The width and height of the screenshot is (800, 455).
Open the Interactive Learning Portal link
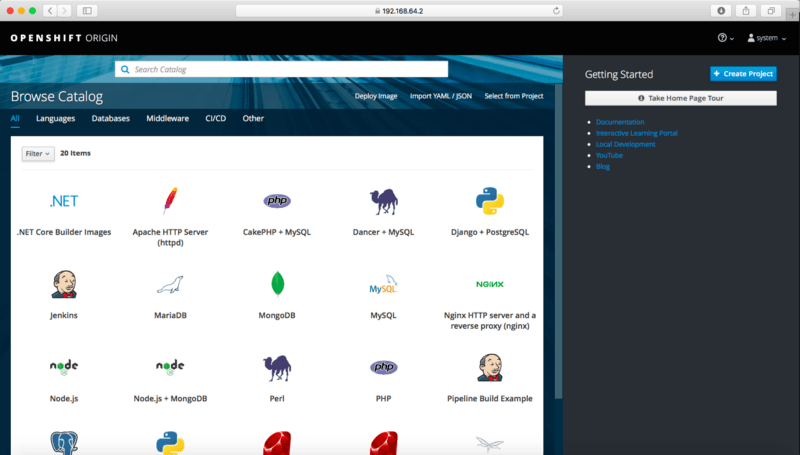[637, 133]
